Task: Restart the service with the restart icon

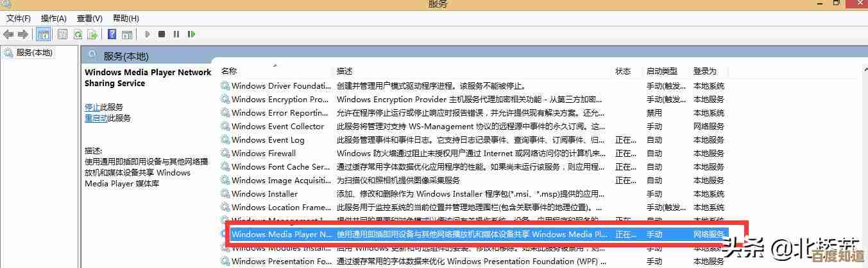Action: (x=191, y=34)
